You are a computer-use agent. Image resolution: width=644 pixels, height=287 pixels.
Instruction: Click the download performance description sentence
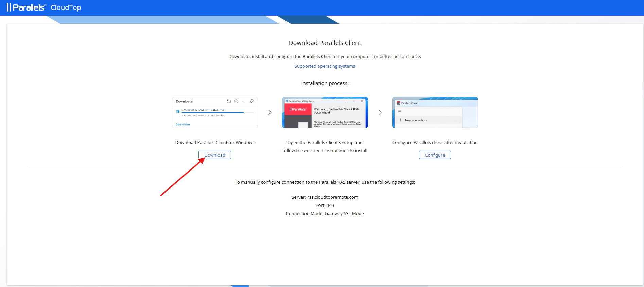click(325, 57)
